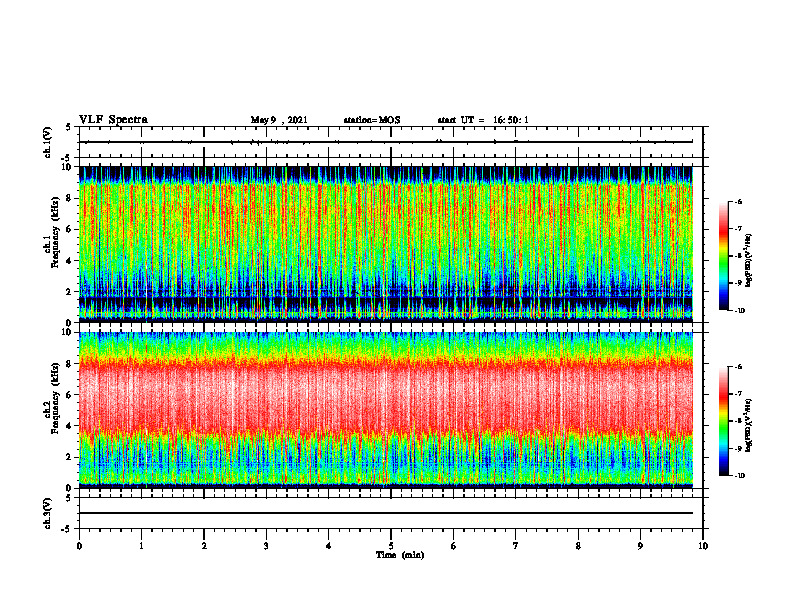Click the time axis tick label "10"

click(x=703, y=546)
